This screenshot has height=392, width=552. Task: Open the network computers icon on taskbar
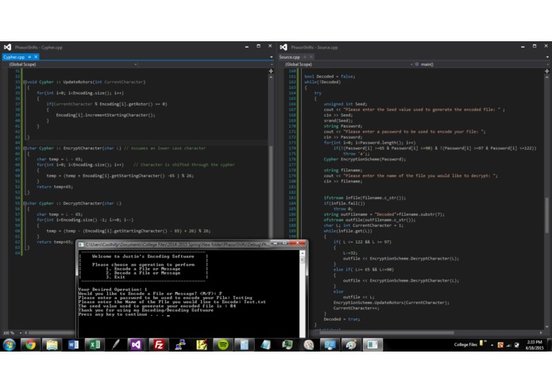(179, 345)
